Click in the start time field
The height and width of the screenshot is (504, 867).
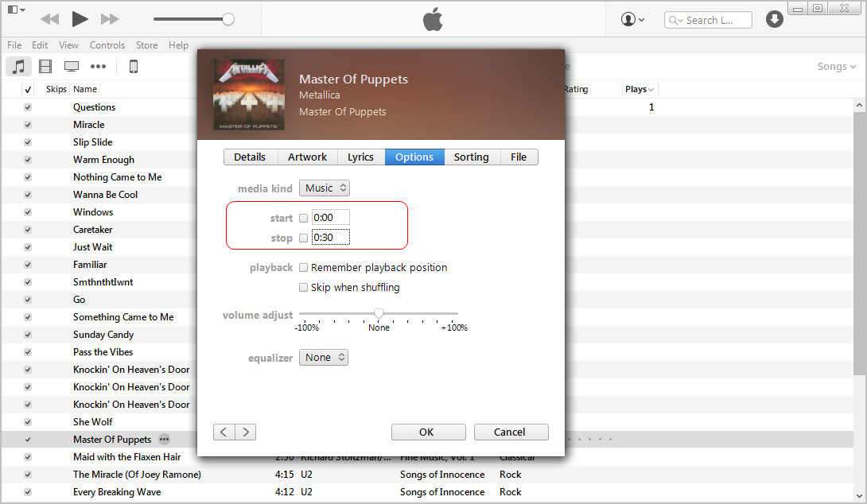(x=331, y=218)
